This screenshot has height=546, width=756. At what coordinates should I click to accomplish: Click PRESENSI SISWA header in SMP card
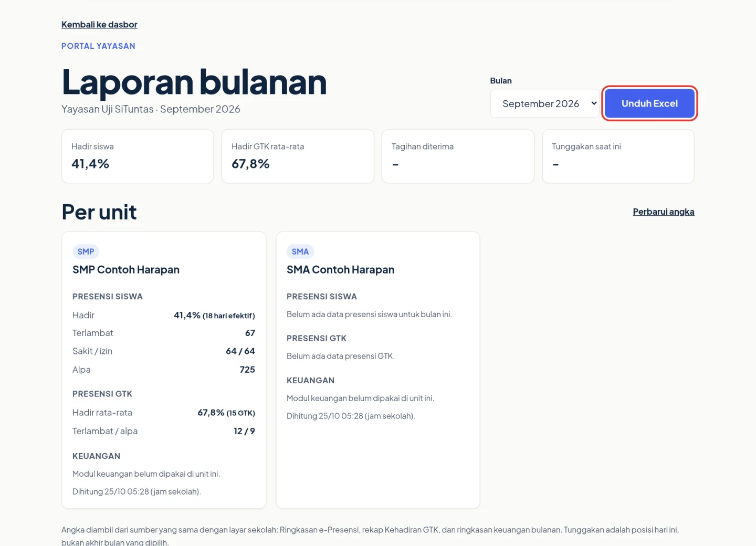click(x=108, y=297)
